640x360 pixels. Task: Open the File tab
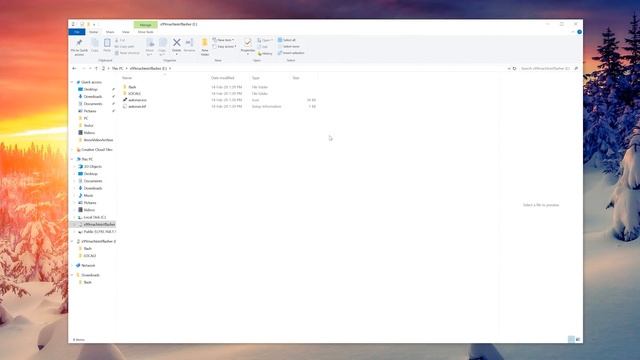(77, 32)
